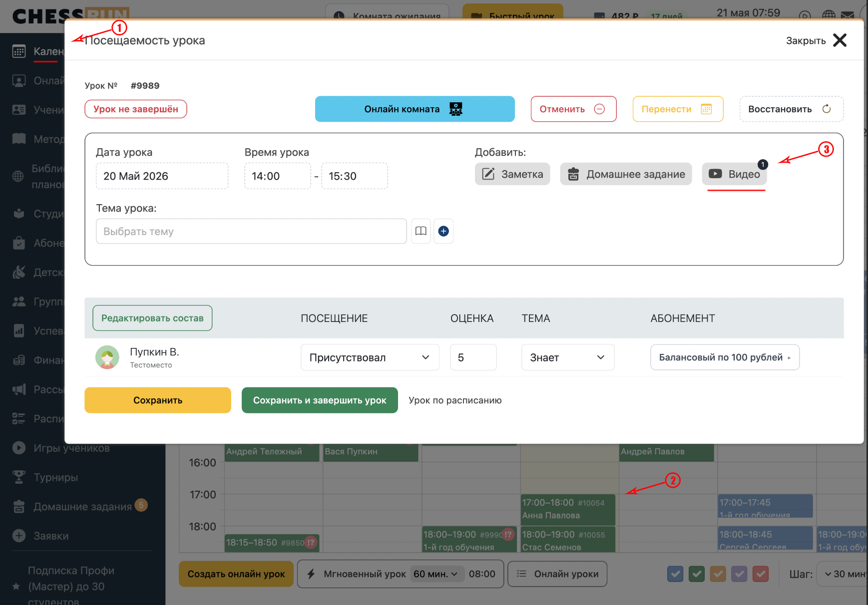
Task: Open Игры учеников in the sidebar
Action: (71, 448)
